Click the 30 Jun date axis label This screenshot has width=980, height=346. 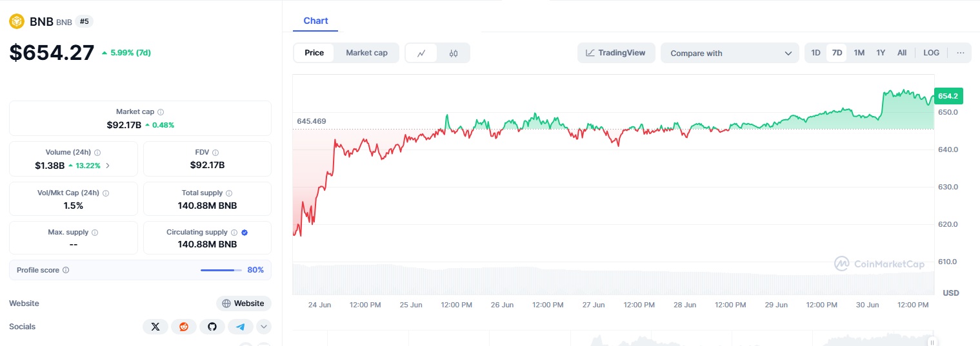point(868,305)
